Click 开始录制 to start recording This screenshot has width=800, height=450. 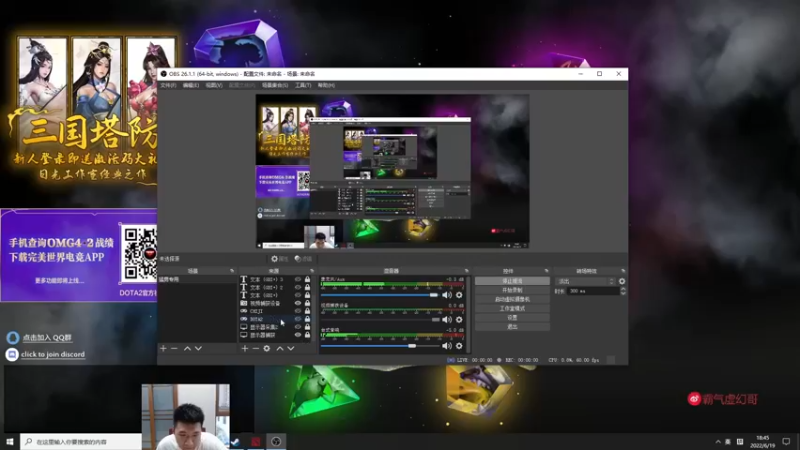coord(512,290)
